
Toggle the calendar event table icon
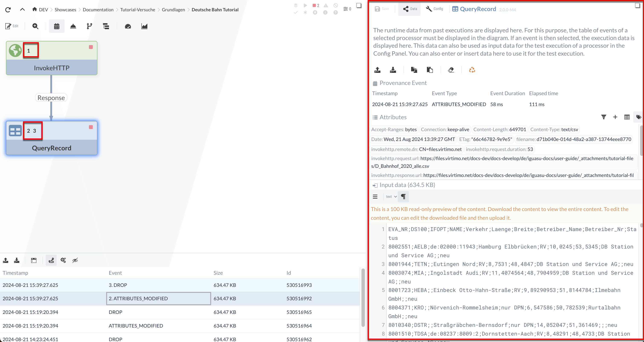pyautogui.click(x=57, y=26)
